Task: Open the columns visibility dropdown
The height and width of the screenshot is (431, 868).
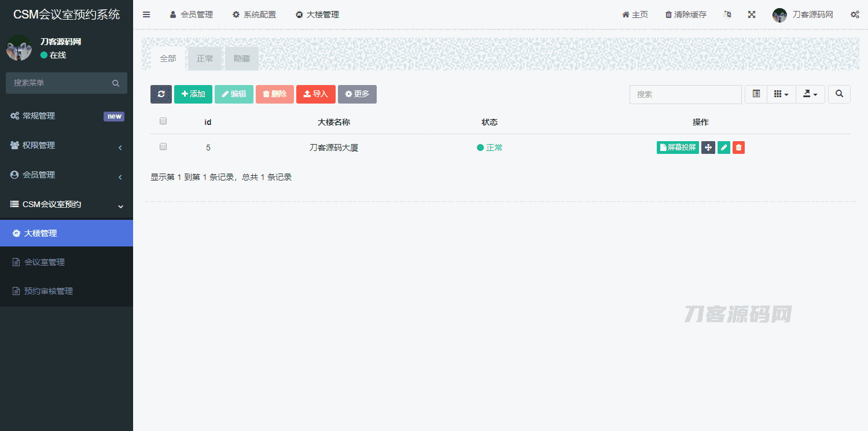Action: pyautogui.click(x=781, y=94)
